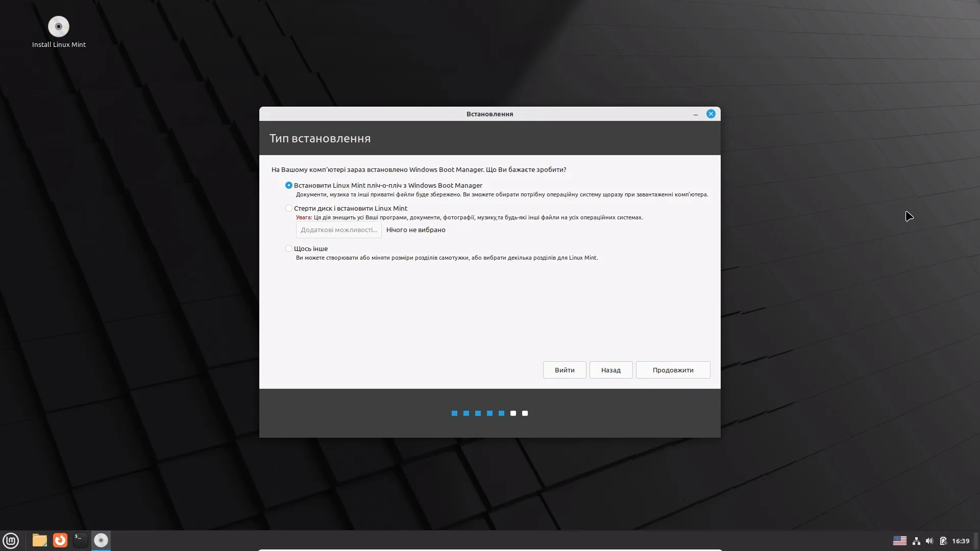This screenshot has height=551, width=980.
Task: Open the terminal from the panel
Action: pos(81,540)
